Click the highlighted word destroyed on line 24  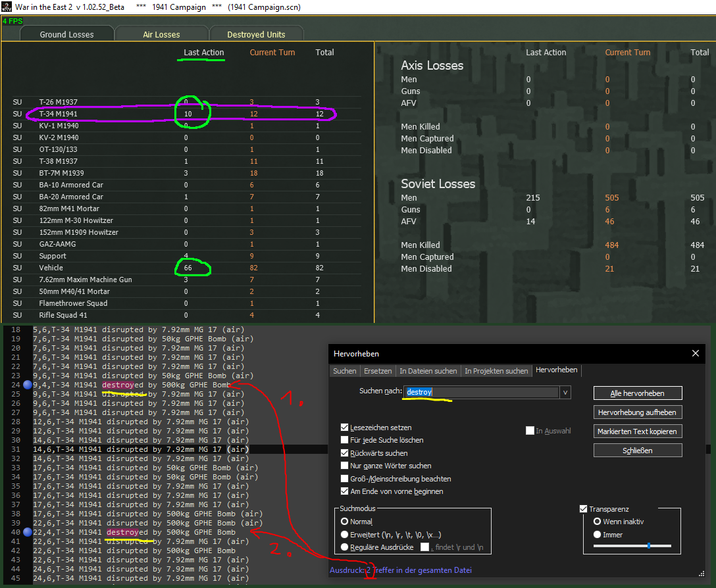pyautogui.click(x=124, y=385)
